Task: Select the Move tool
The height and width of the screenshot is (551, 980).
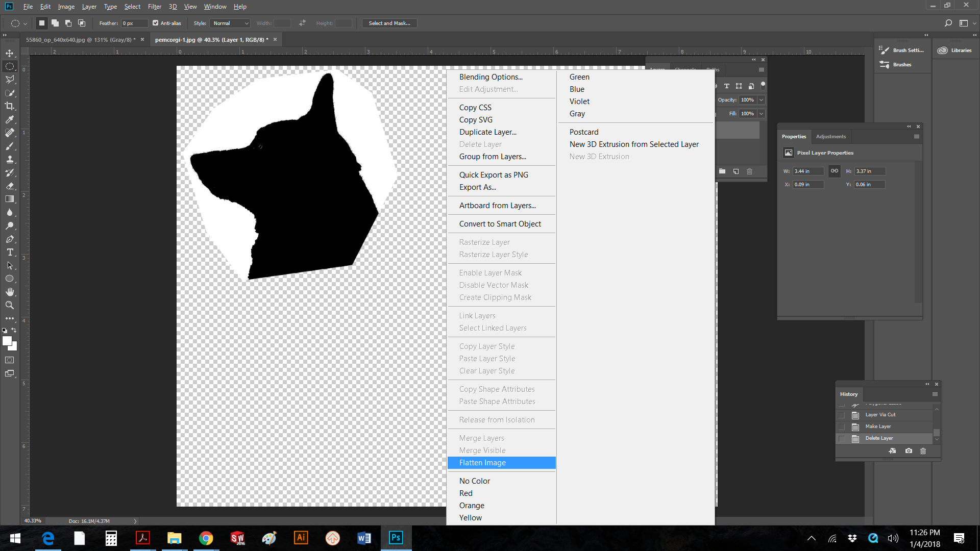Action: (x=10, y=53)
